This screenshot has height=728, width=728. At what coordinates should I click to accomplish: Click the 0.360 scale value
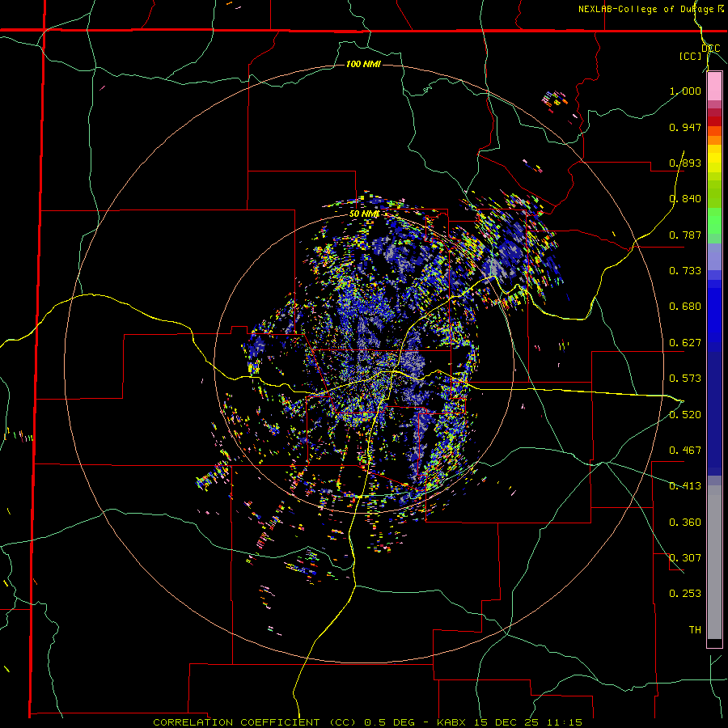[x=685, y=523]
